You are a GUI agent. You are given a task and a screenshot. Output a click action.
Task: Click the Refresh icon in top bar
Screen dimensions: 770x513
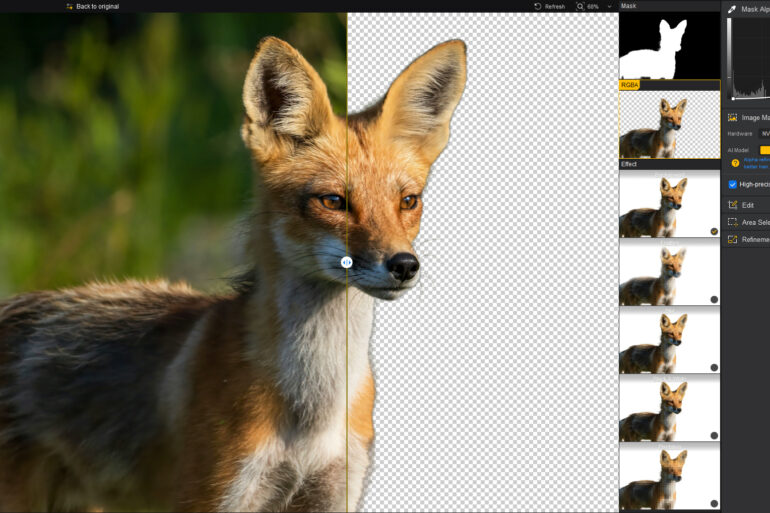coord(538,6)
